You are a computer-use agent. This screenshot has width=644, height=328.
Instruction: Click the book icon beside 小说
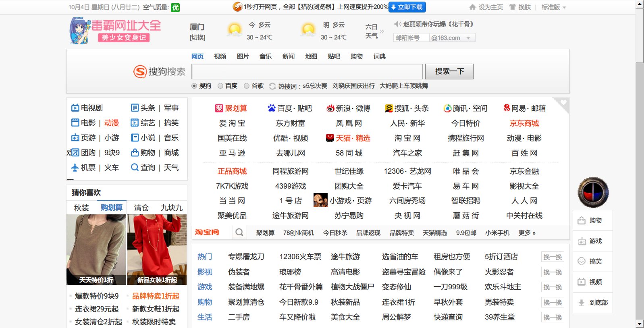tap(135, 137)
